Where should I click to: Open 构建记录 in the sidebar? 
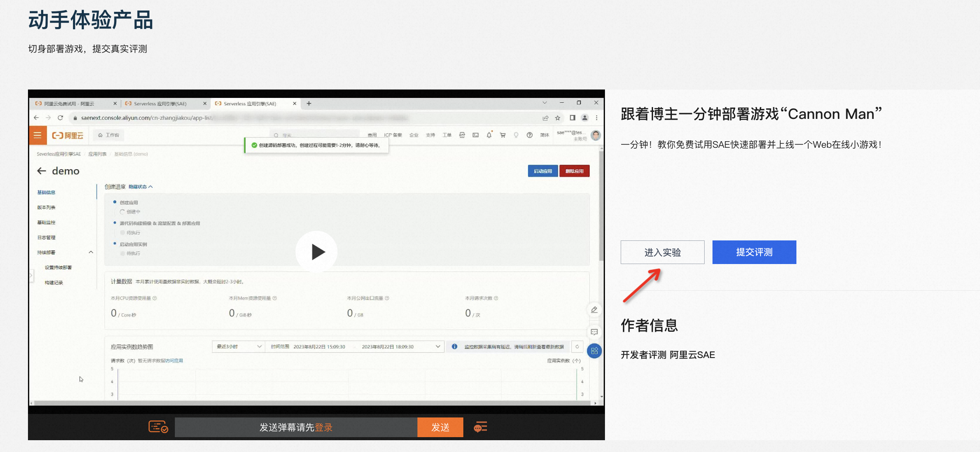(x=54, y=282)
